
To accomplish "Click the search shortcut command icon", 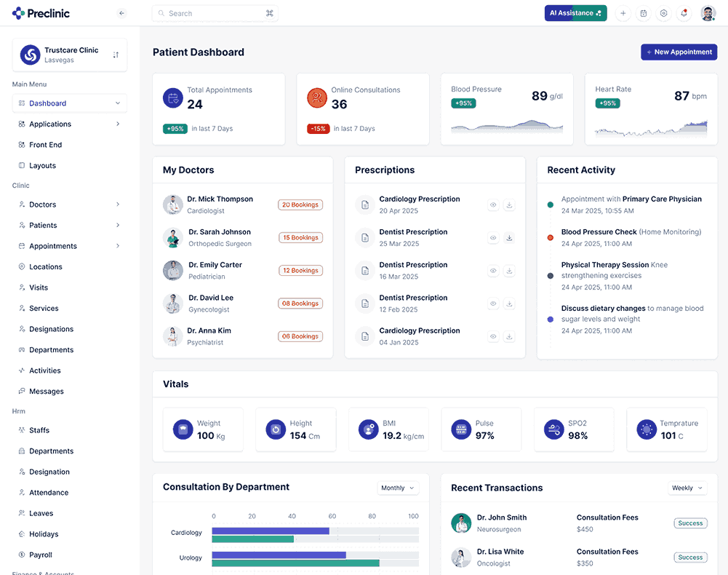I will pos(269,14).
